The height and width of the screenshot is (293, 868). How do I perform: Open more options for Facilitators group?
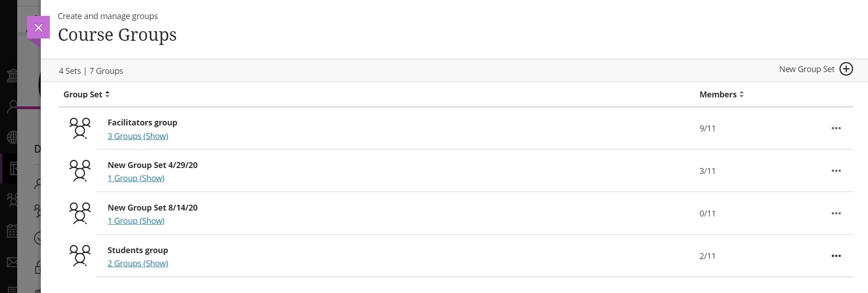(x=836, y=128)
